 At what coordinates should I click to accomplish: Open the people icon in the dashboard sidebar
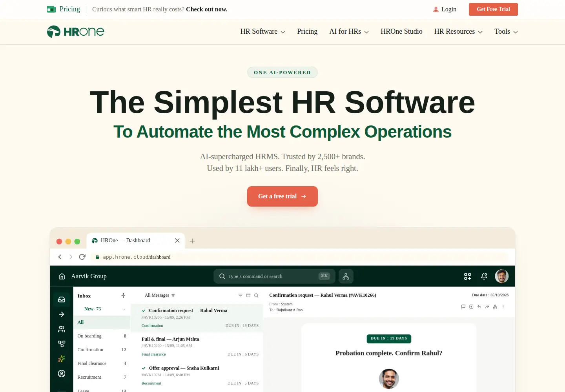pos(62,329)
